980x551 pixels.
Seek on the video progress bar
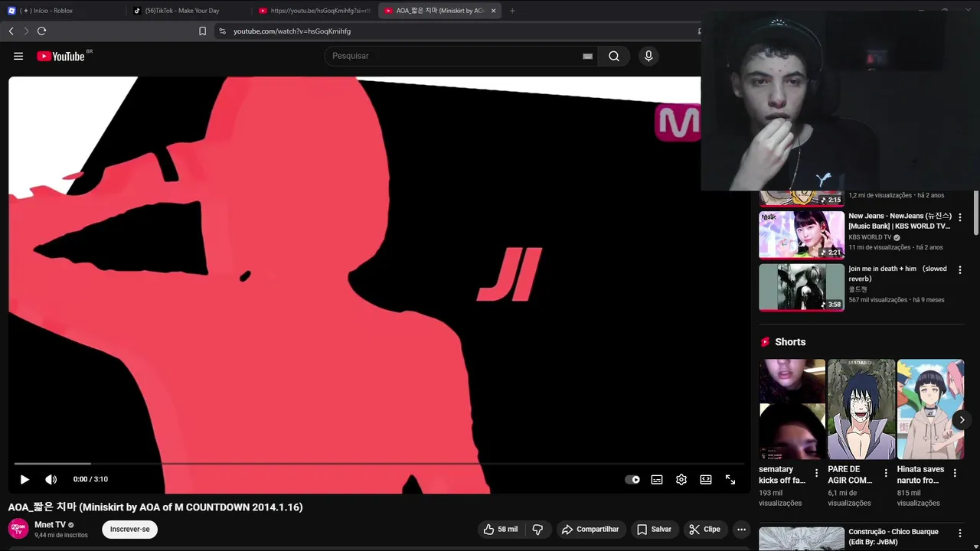[x=379, y=464]
